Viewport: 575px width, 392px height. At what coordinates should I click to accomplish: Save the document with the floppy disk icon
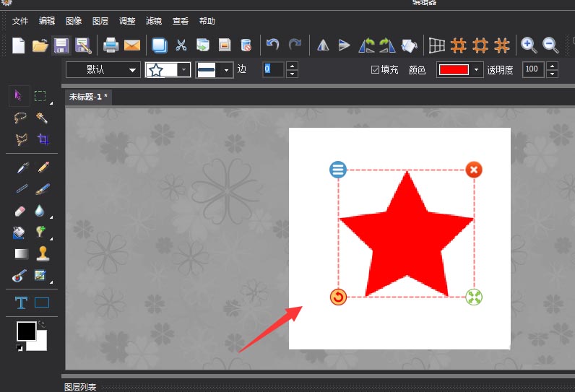(x=61, y=45)
